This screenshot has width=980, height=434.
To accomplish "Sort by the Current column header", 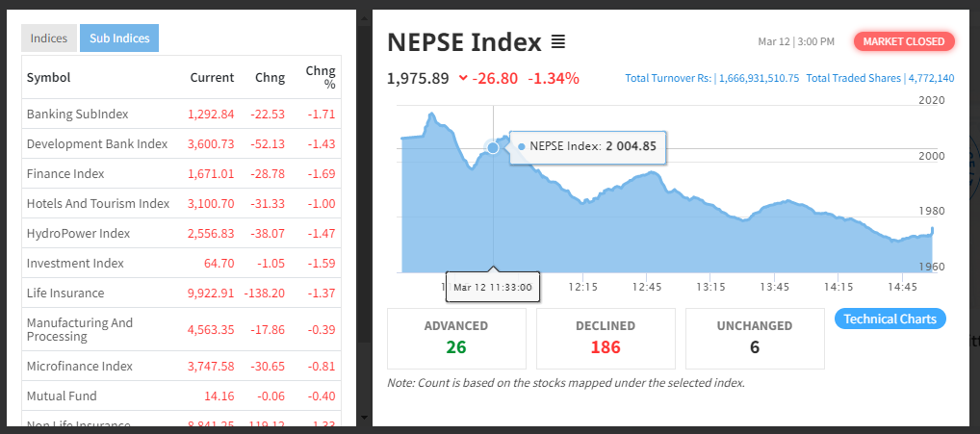I will [212, 78].
